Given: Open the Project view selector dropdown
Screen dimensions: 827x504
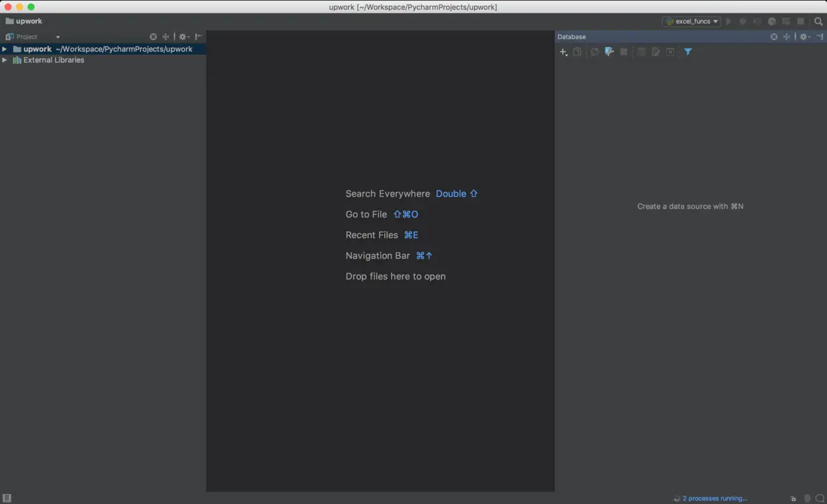Looking at the screenshot, I should (33, 37).
